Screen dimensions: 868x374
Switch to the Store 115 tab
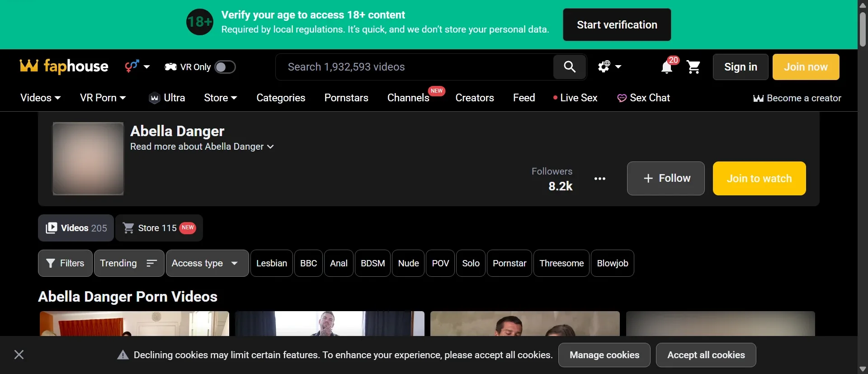pos(159,228)
